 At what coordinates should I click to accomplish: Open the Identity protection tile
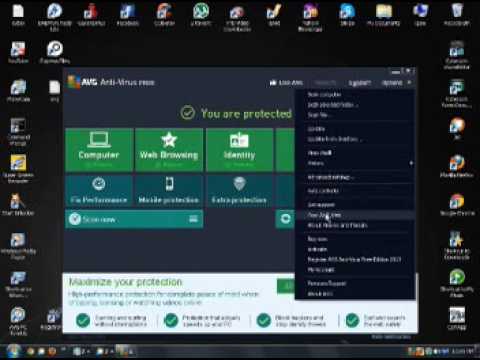coord(239,150)
